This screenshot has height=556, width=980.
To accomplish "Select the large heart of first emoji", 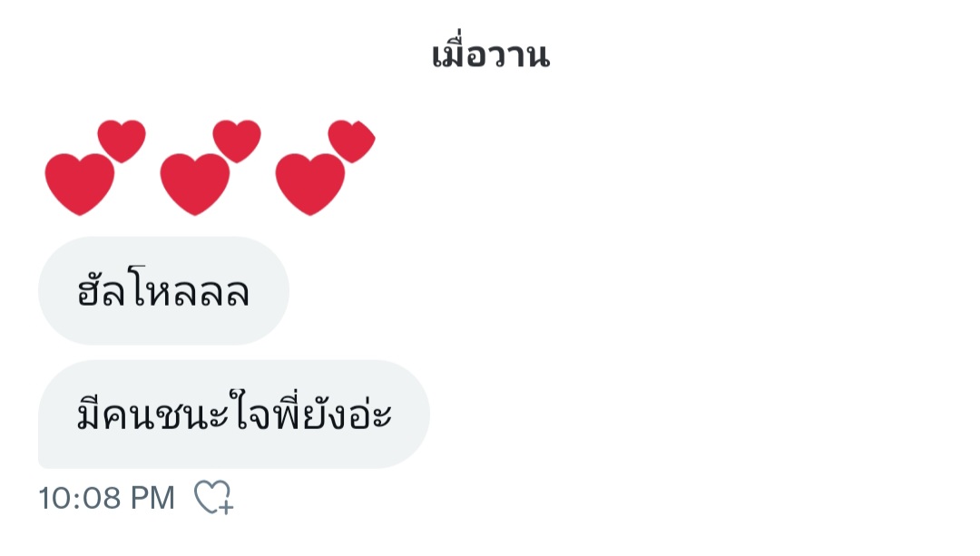I will (x=79, y=184).
